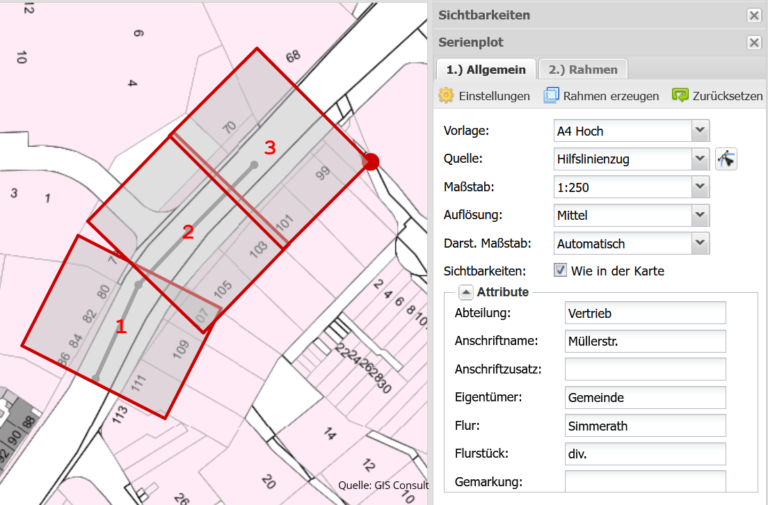Click into the Abteilung text field
The image size is (768, 505).
644,314
